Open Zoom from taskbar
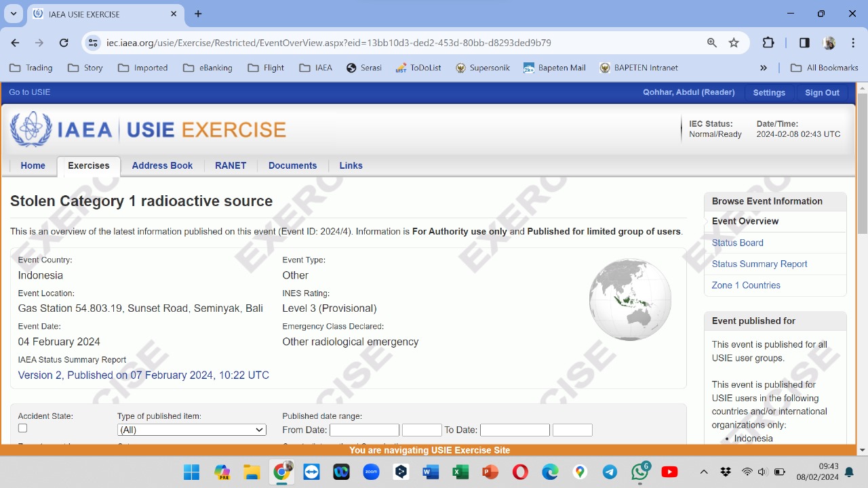 pyautogui.click(x=371, y=472)
